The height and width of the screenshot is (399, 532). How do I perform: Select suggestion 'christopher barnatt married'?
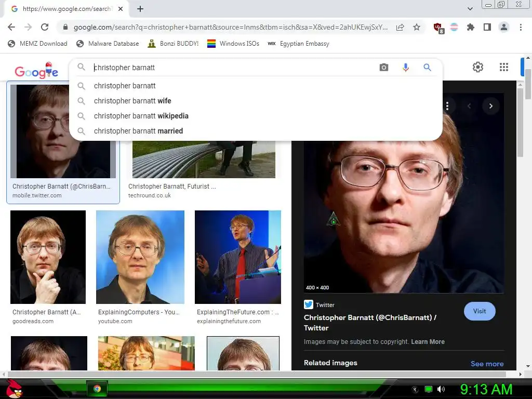256,131
